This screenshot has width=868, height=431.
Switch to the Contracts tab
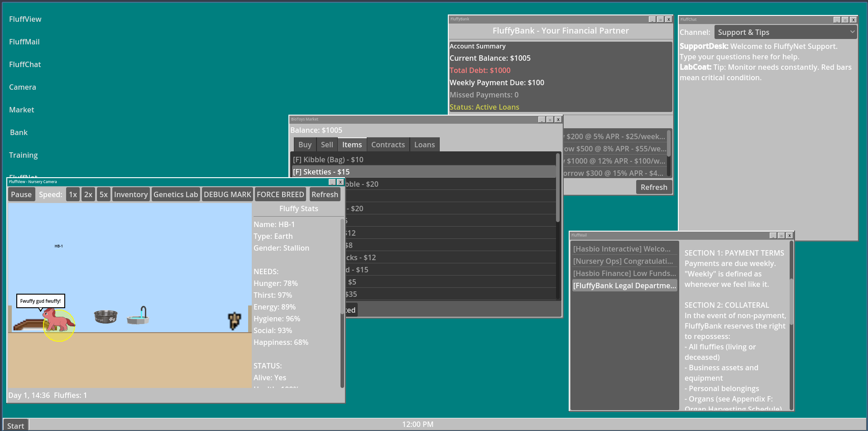[x=388, y=145]
